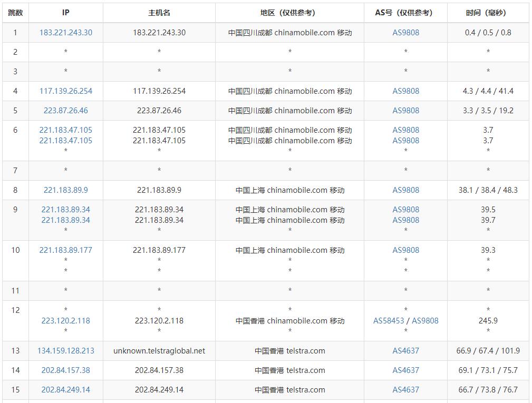Click the AS9808 link in the hop 4 row
The image size is (532, 403).
(x=406, y=91)
